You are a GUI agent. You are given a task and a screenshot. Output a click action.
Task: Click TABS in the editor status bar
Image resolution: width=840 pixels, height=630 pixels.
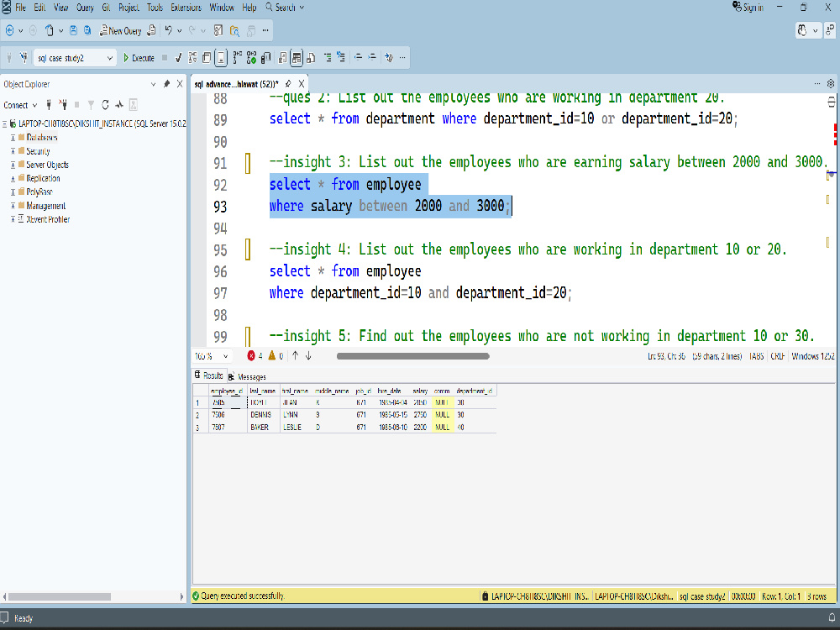coord(757,356)
